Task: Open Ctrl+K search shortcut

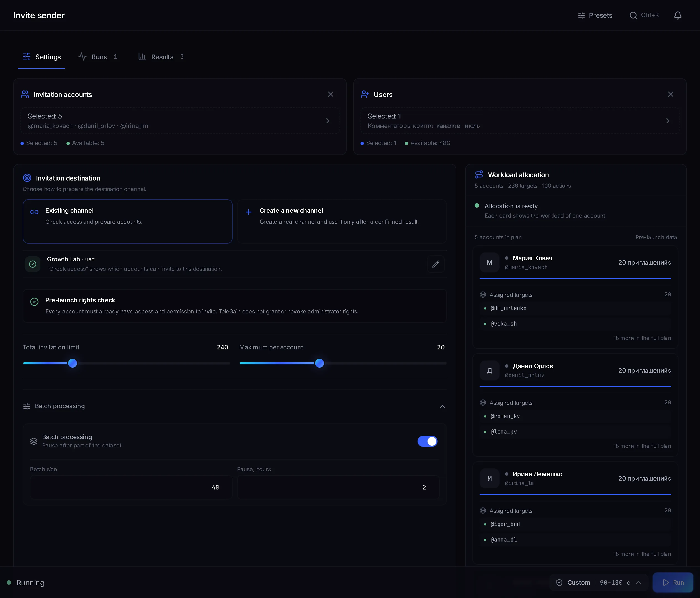Action: (x=644, y=16)
